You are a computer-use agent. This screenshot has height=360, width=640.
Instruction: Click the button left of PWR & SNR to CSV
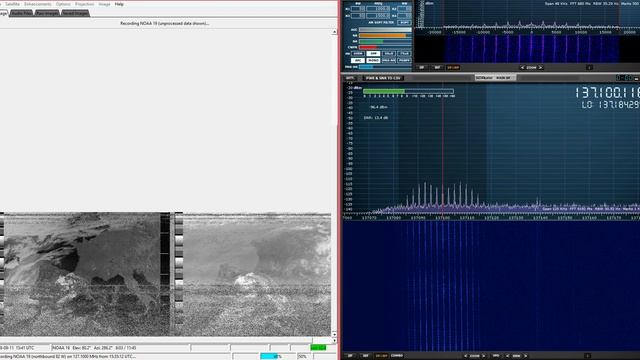[350, 78]
